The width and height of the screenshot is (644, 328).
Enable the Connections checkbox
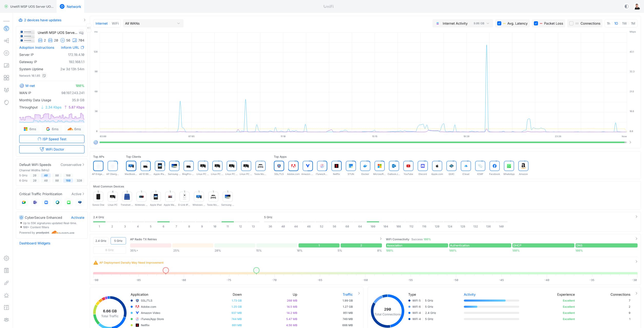click(x=571, y=23)
